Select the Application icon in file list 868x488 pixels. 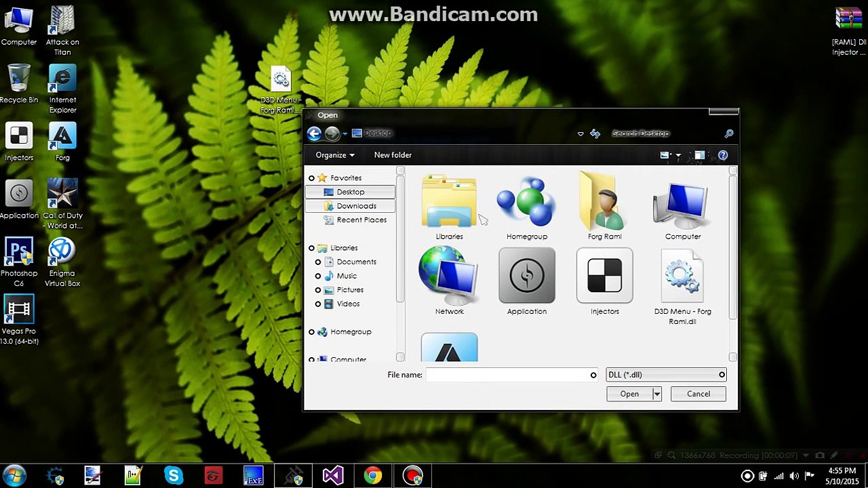click(x=526, y=281)
